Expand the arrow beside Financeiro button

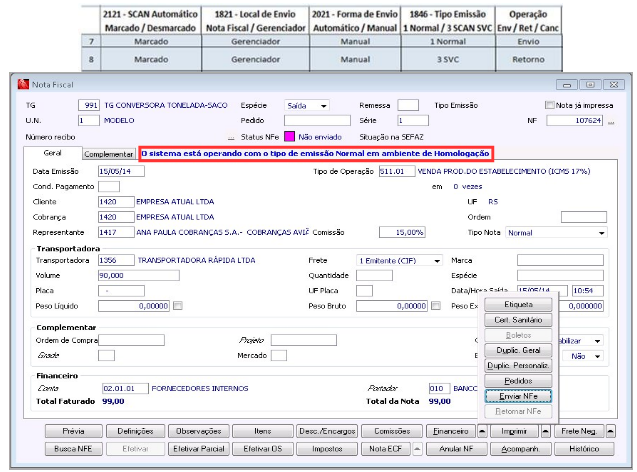point(482,431)
